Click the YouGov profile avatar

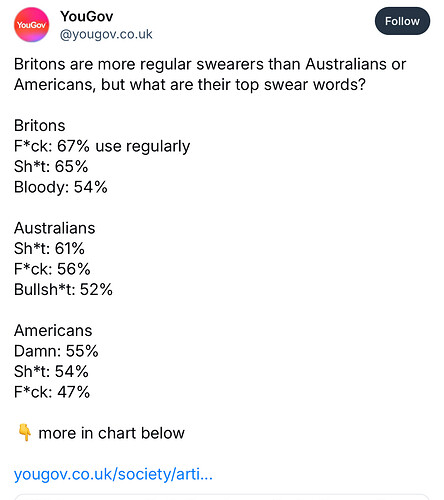[31, 25]
